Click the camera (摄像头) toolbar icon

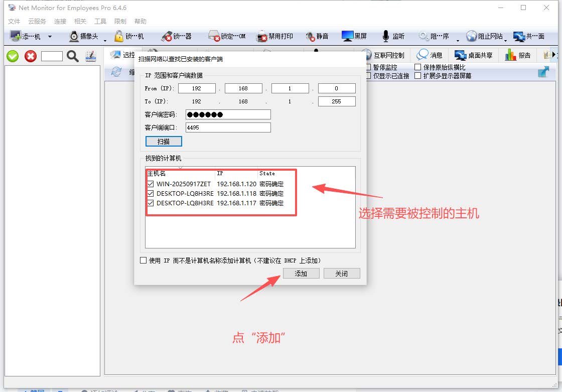[74, 37]
